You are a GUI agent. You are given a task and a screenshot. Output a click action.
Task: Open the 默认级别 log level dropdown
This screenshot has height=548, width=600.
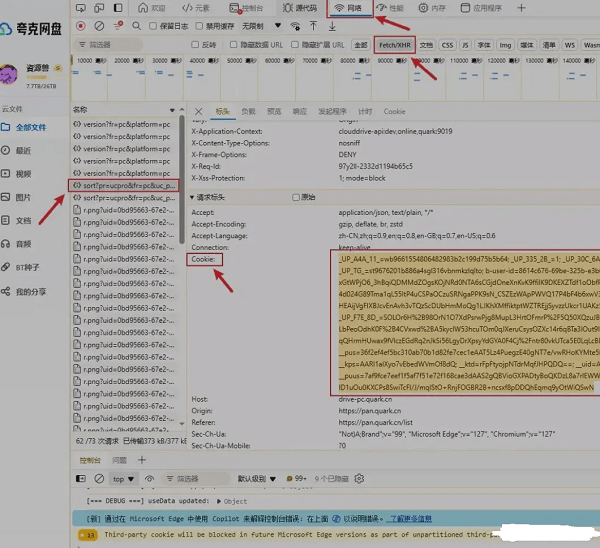(257, 479)
